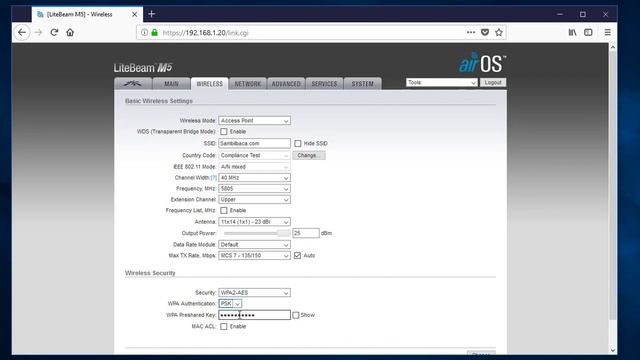Click the Logout button
Screen dimensions: 640x360
click(493, 82)
